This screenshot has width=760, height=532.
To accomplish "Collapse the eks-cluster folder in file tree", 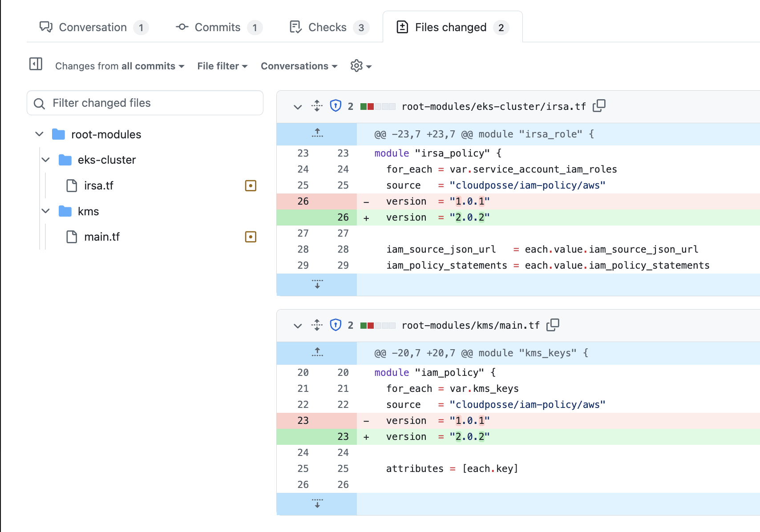I will [45, 160].
